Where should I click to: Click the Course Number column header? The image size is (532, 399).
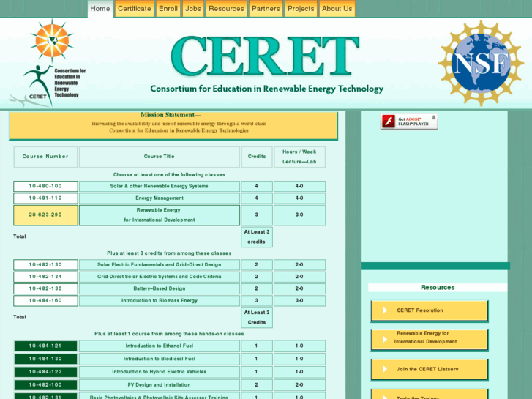(45, 157)
